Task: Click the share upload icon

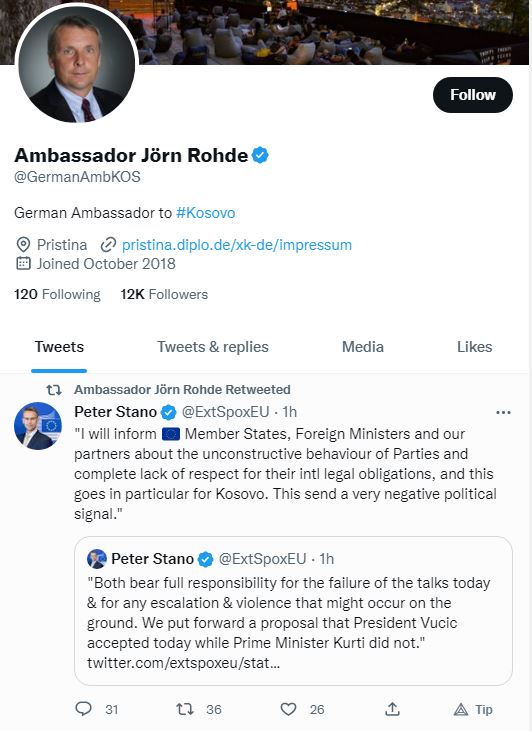Action: (393, 709)
